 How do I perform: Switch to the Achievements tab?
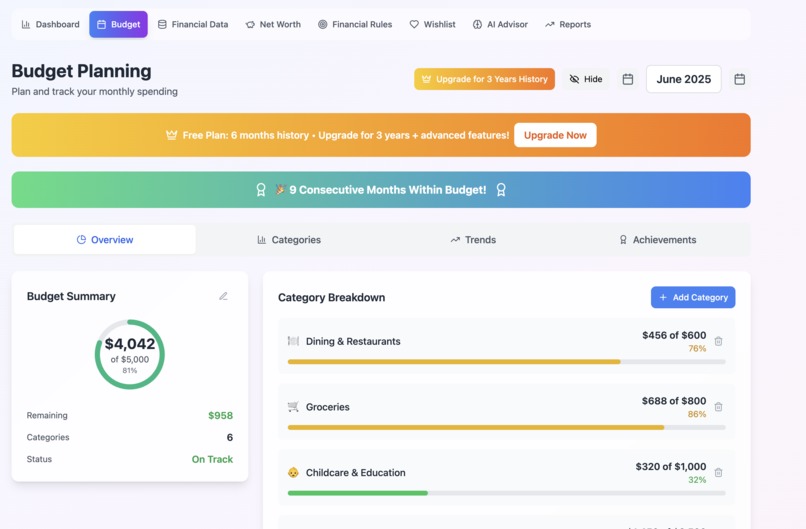coord(657,240)
